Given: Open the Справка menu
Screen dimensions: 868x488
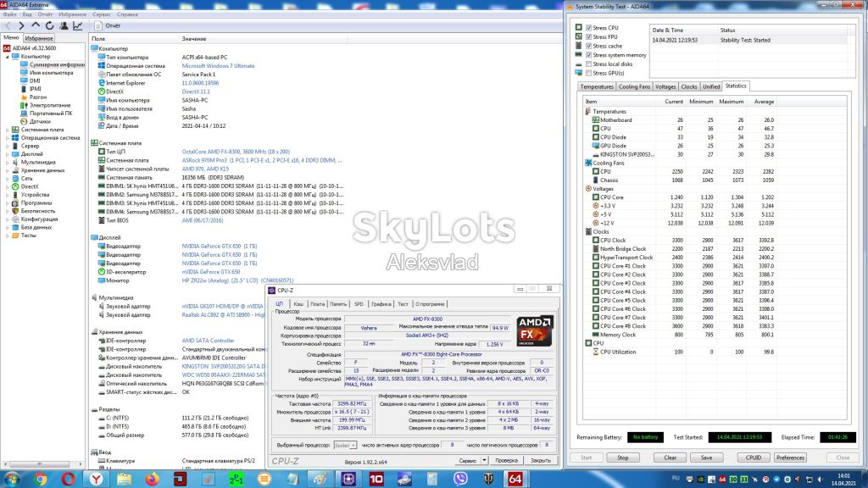Looking at the screenshot, I should click(x=127, y=14).
